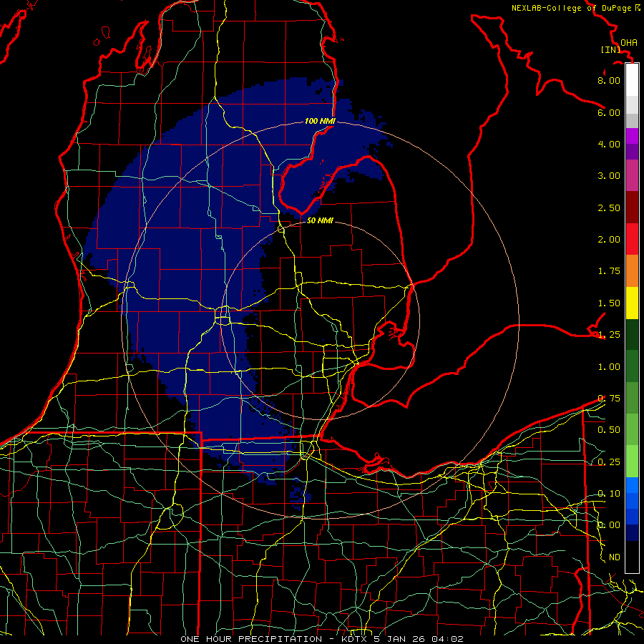Click the 1.75 legend value

[609, 271]
